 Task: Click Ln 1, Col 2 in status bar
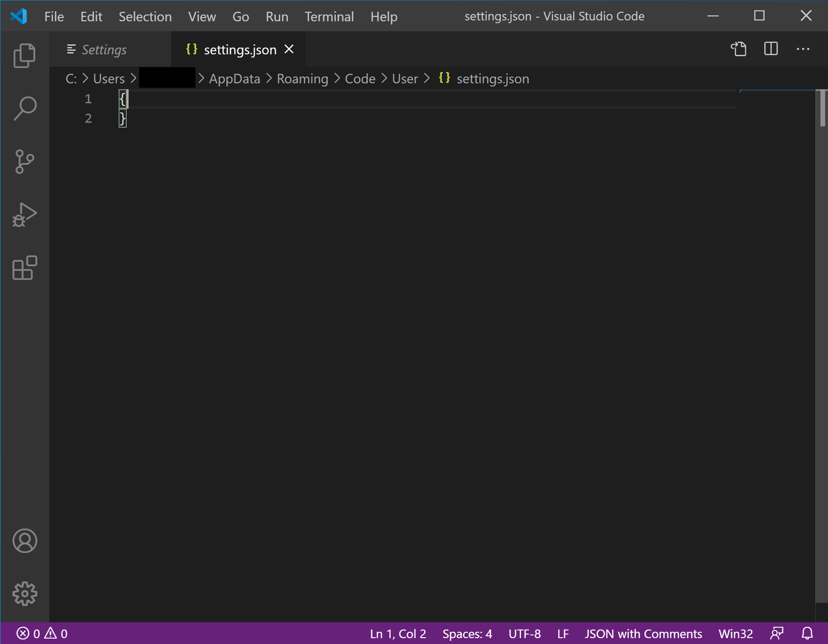398,634
